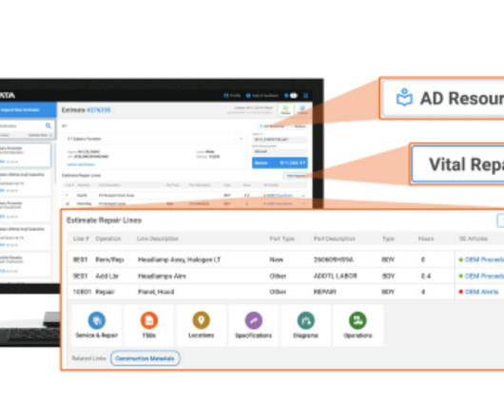Open the purple Specifications icon
The height and width of the screenshot is (420, 504).
pyautogui.click(x=254, y=320)
